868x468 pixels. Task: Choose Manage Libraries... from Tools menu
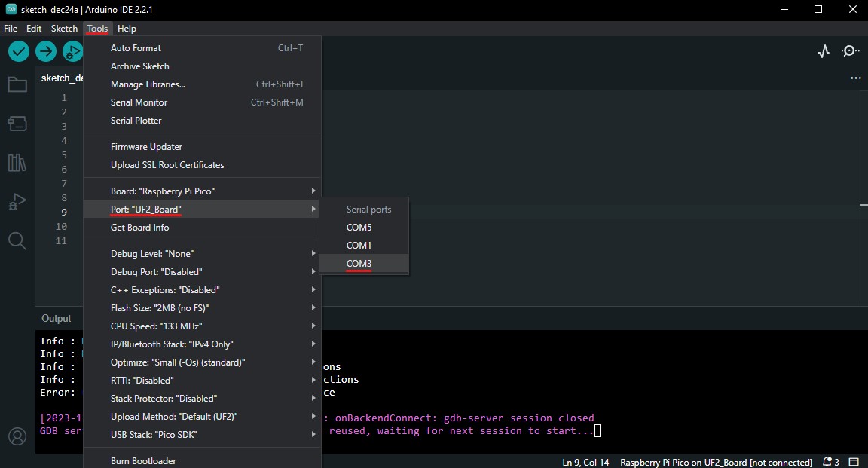[148, 84]
